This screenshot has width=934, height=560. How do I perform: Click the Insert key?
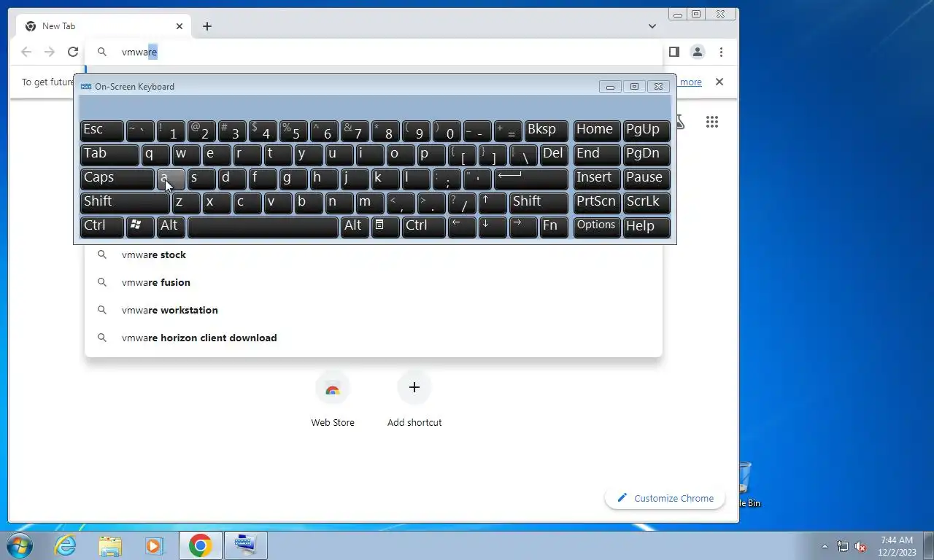(x=597, y=179)
